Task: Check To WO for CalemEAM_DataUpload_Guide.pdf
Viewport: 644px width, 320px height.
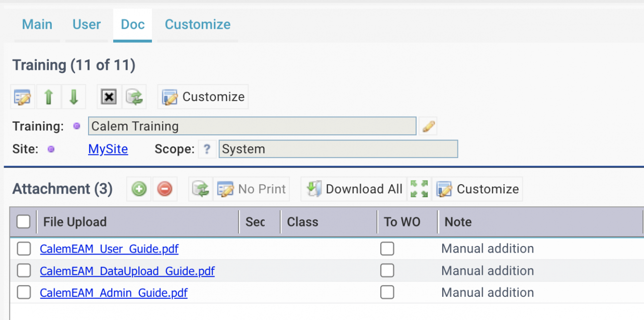Action: (x=387, y=271)
